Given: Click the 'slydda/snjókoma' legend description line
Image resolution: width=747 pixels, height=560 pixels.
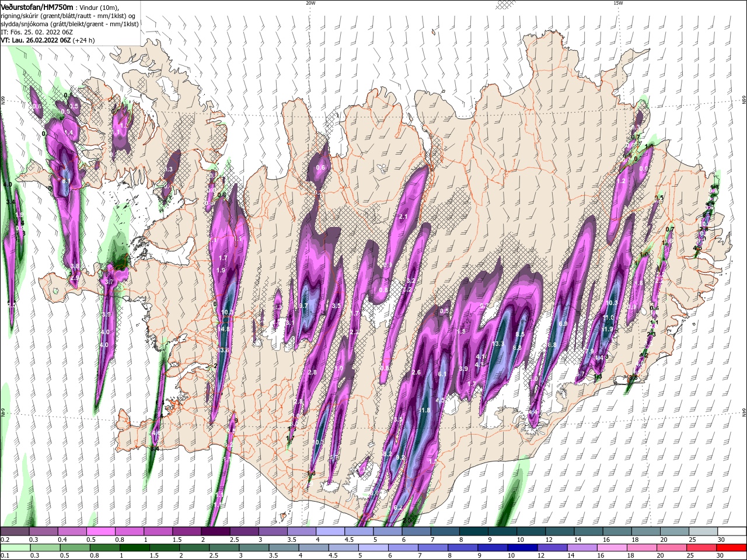Looking at the screenshot, I should click(x=69, y=24).
